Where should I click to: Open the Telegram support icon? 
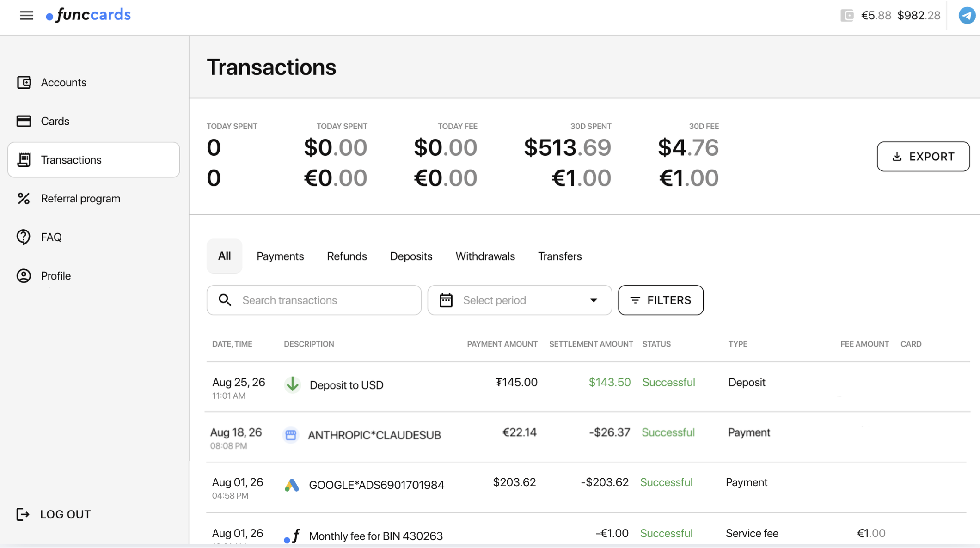click(967, 16)
